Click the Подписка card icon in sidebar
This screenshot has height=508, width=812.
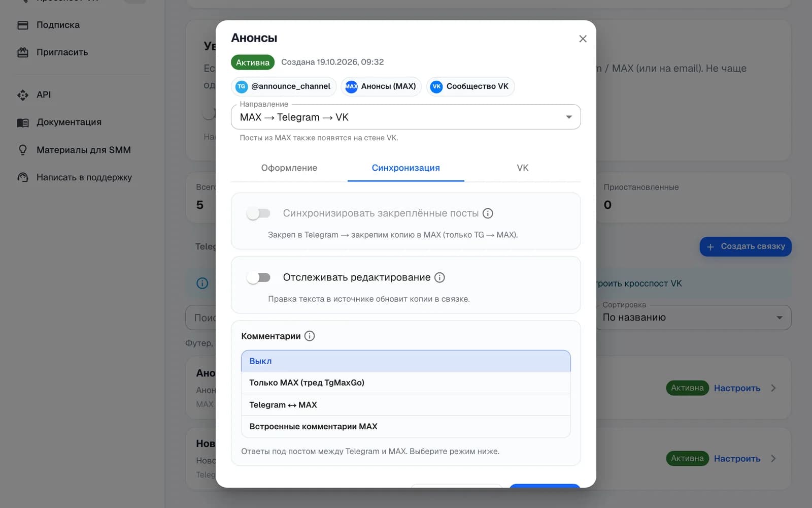click(x=23, y=25)
